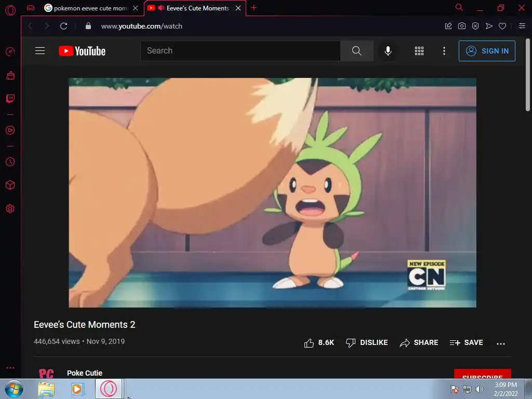Take a snapshot with the camera icon

click(462, 26)
